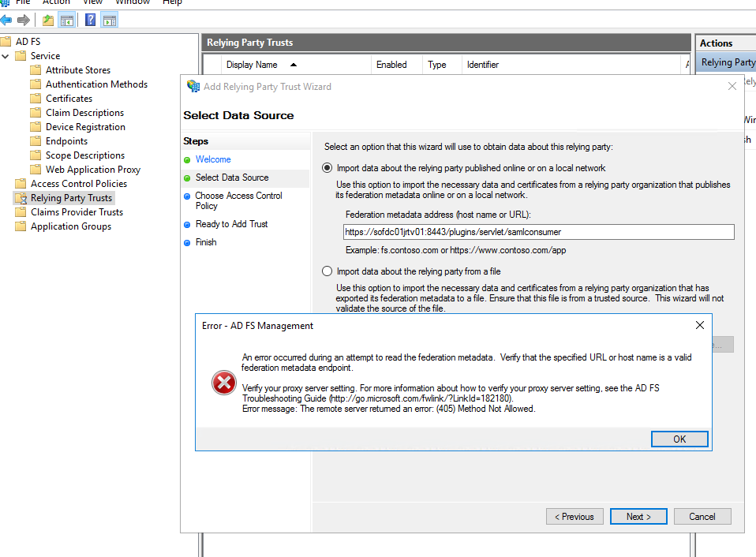
Task: Close the Error - AD FS Management dialog
Action: pyautogui.click(x=700, y=325)
